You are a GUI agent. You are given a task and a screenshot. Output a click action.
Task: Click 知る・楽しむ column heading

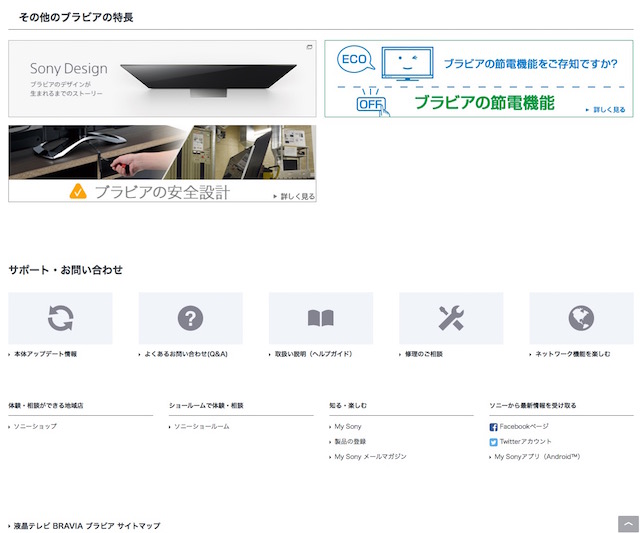point(348,405)
